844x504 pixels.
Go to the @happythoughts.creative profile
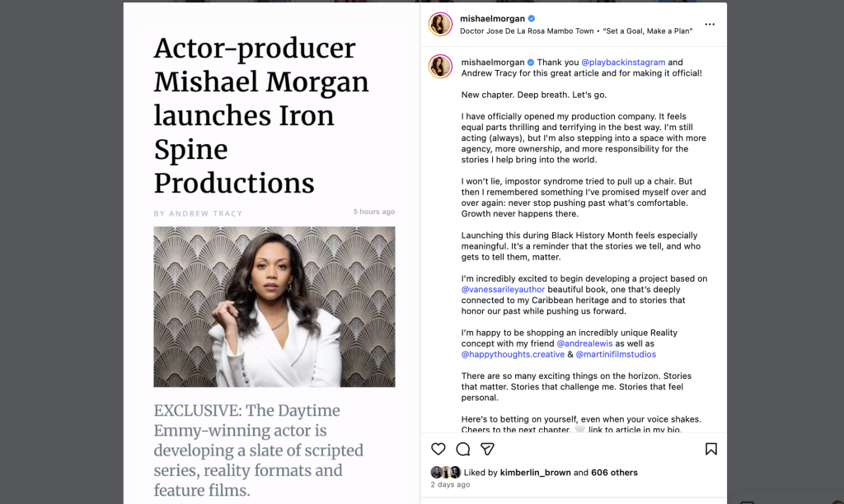coord(513,354)
